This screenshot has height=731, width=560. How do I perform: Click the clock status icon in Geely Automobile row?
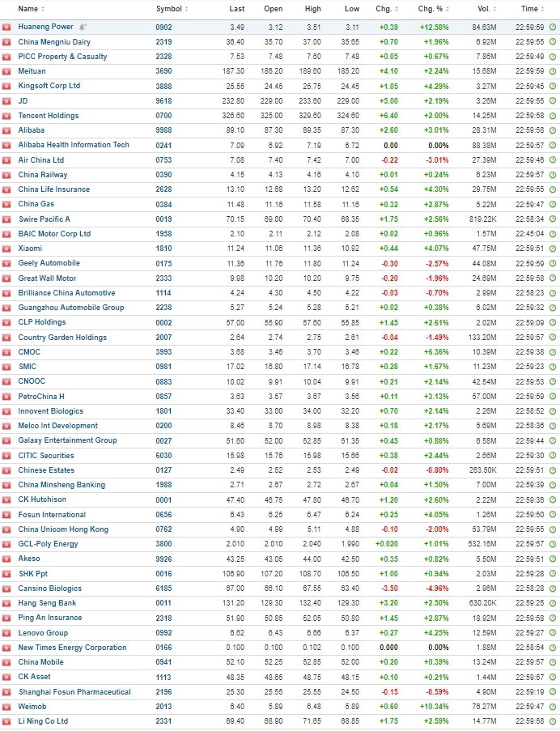click(553, 263)
